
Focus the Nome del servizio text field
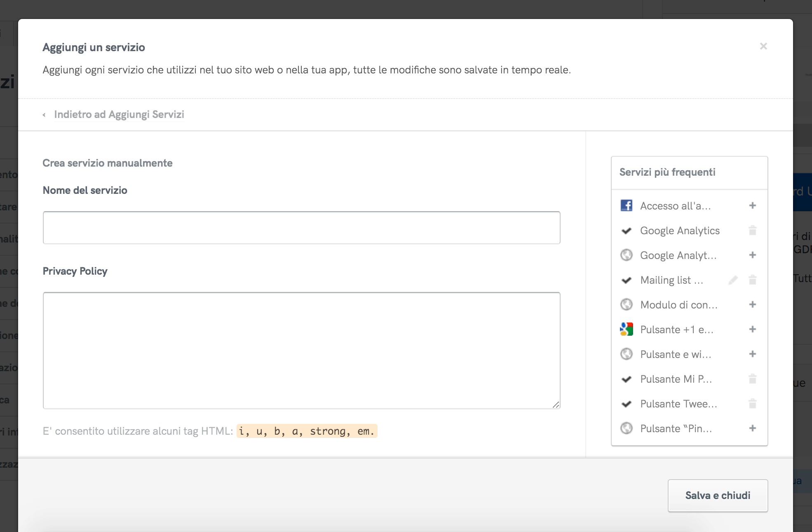(301, 228)
